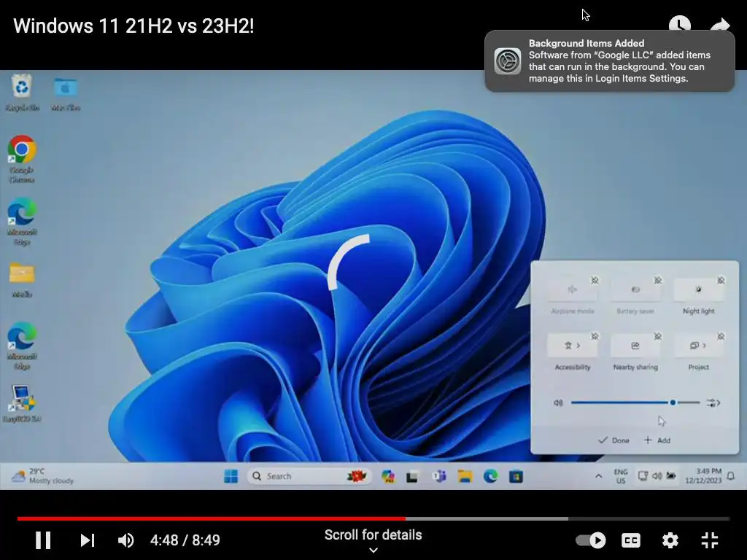Exit fullscreen mode in the player
Image resolution: width=747 pixels, height=560 pixels.
709,540
